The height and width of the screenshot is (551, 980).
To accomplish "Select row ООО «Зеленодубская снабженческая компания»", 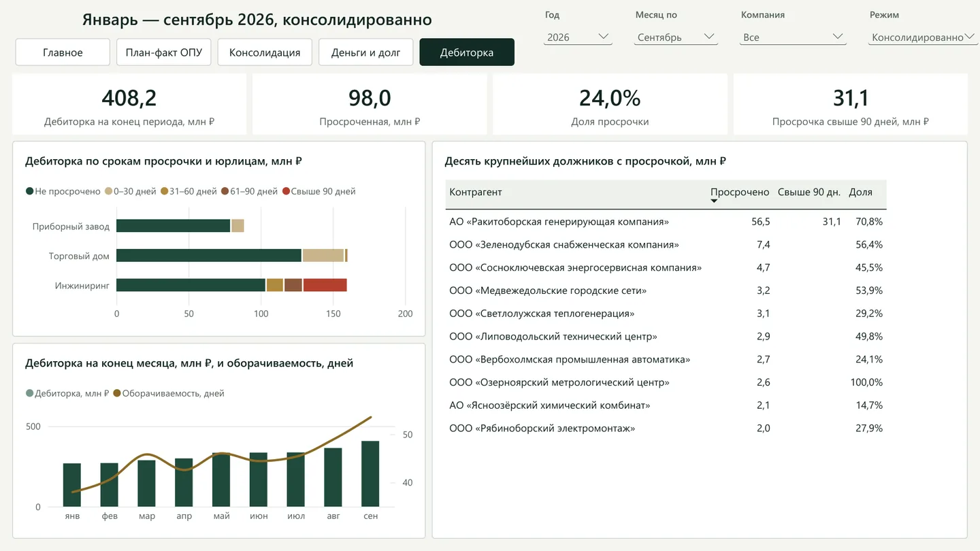I will tap(666, 245).
